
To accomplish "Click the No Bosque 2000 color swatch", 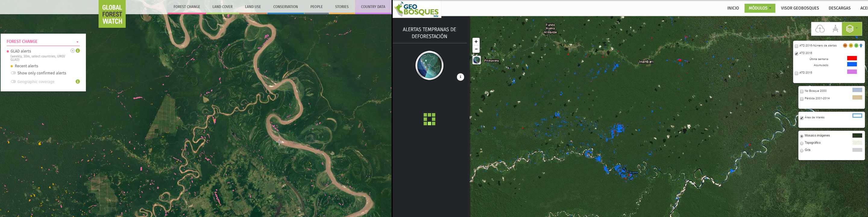I will (x=857, y=90).
